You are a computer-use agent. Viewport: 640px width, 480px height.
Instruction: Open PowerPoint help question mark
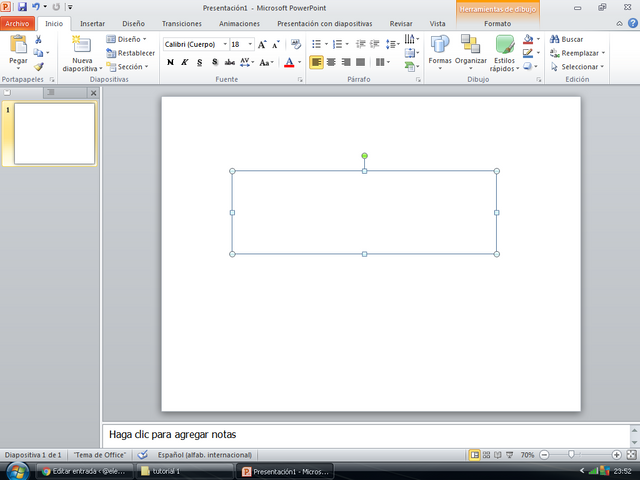[x=632, y=23]
